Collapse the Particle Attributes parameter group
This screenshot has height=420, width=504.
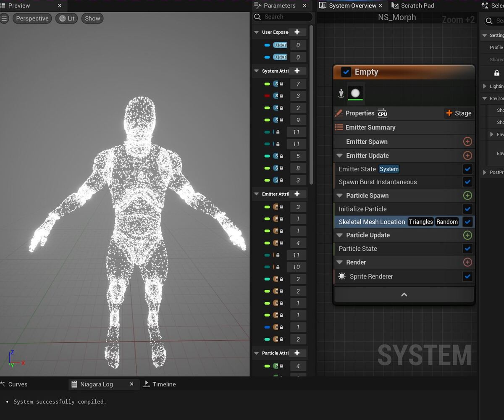pos(257,353)
